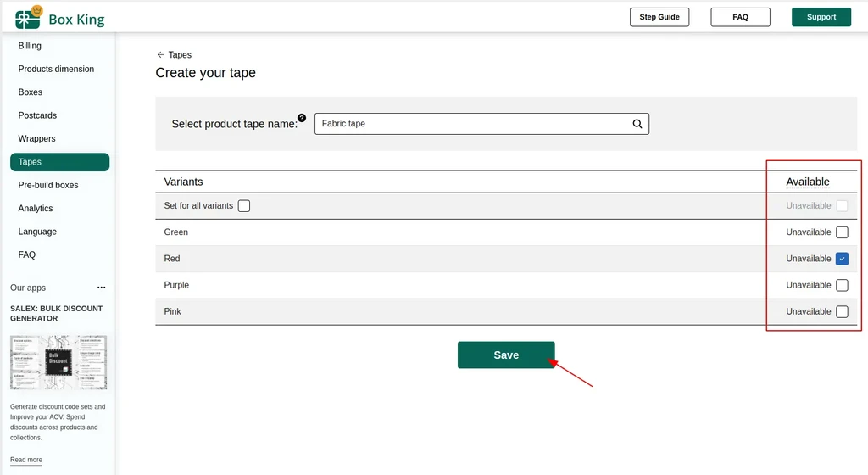Click the Step Guide button
This screenshot has width=868, height=475.
(x=659, y=17)
